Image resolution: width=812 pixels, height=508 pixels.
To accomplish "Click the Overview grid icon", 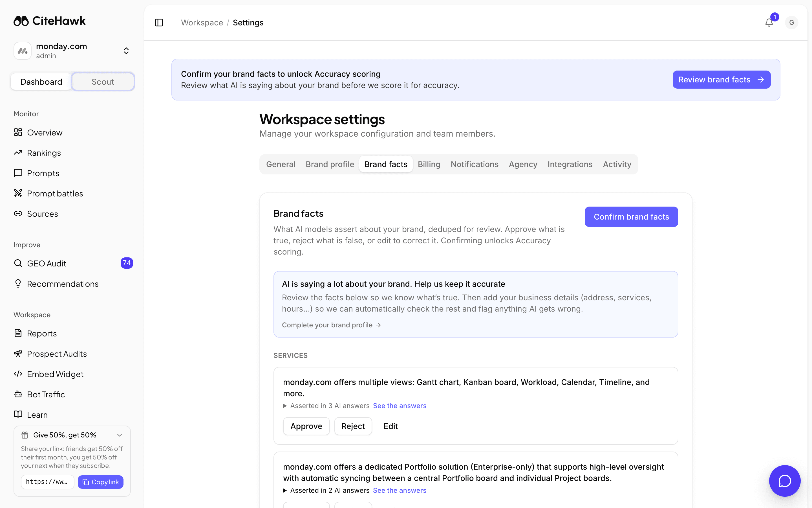I will (x=18, y=132).
